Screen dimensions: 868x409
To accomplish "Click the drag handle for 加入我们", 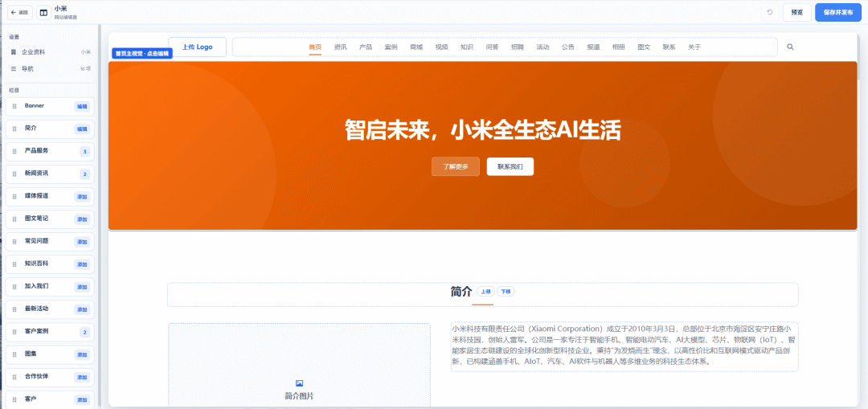I will (x=15, y=287).
